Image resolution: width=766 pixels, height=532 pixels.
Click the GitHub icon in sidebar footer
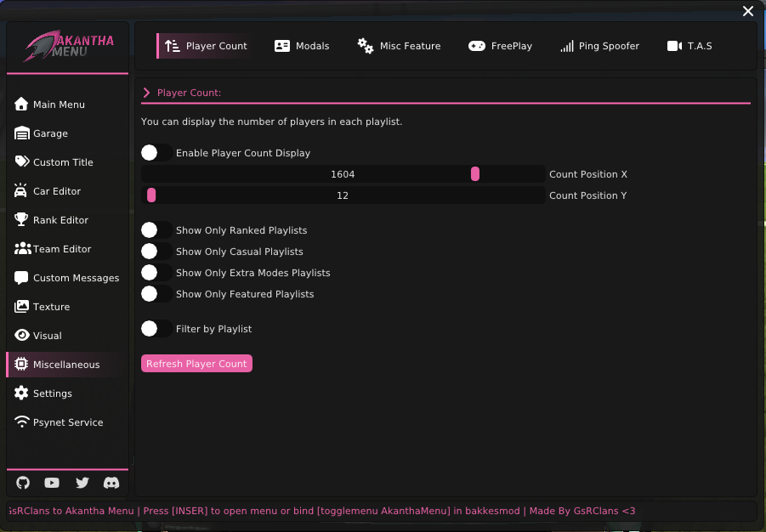click(23, 483)
